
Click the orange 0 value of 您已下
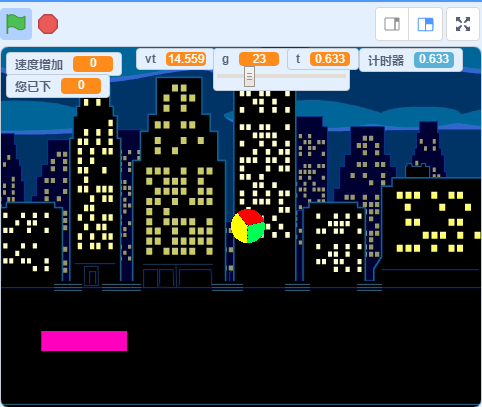point(81,86)
